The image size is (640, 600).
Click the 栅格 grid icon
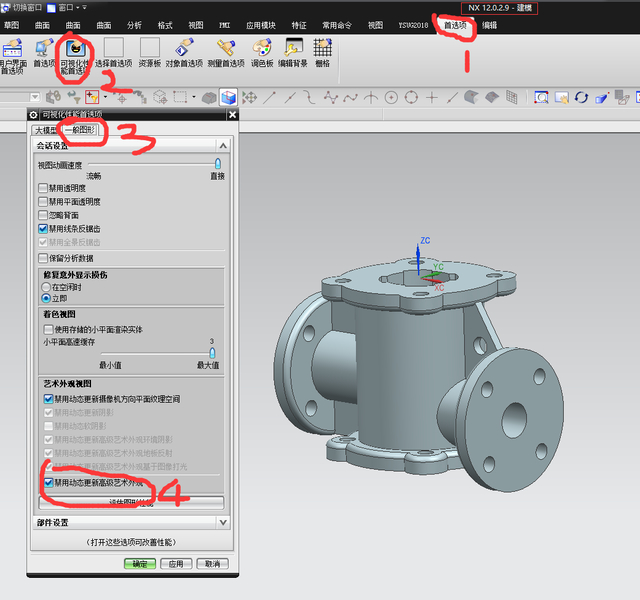323,48
